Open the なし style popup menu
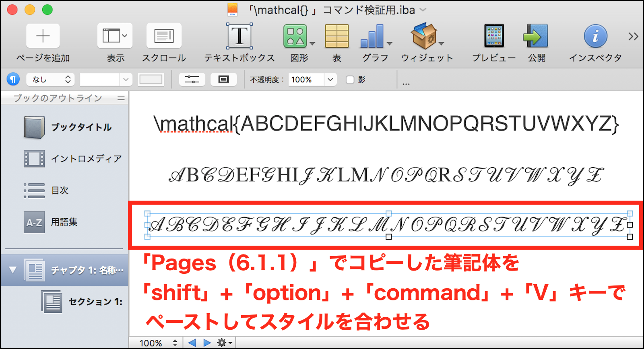 (x=51, y=80)
